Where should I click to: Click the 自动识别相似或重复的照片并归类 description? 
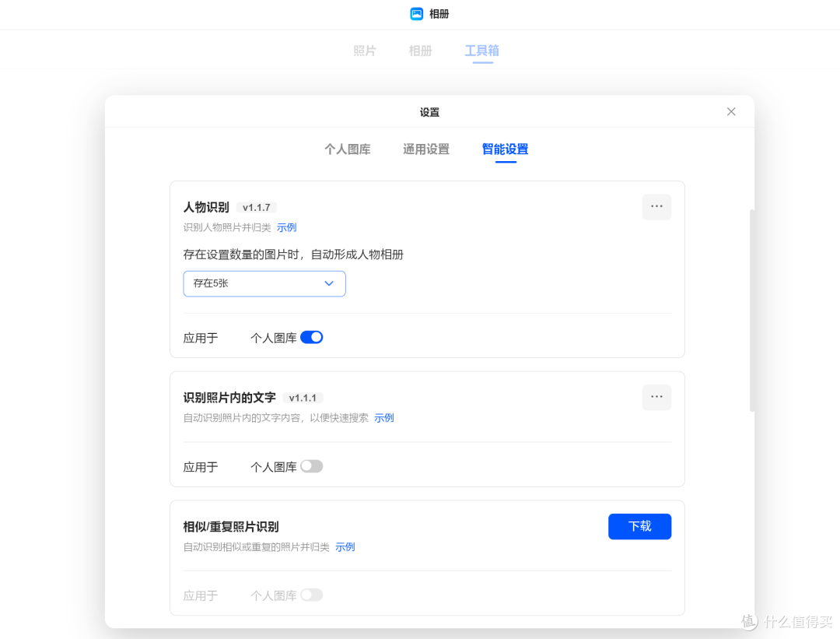[x=256, y=547]
